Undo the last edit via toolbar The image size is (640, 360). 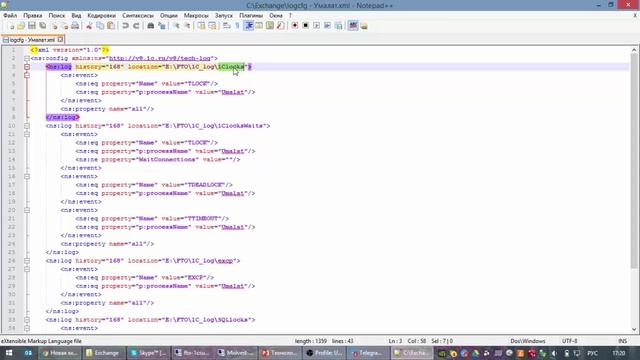pyautogui.click(x=125, y=26)
